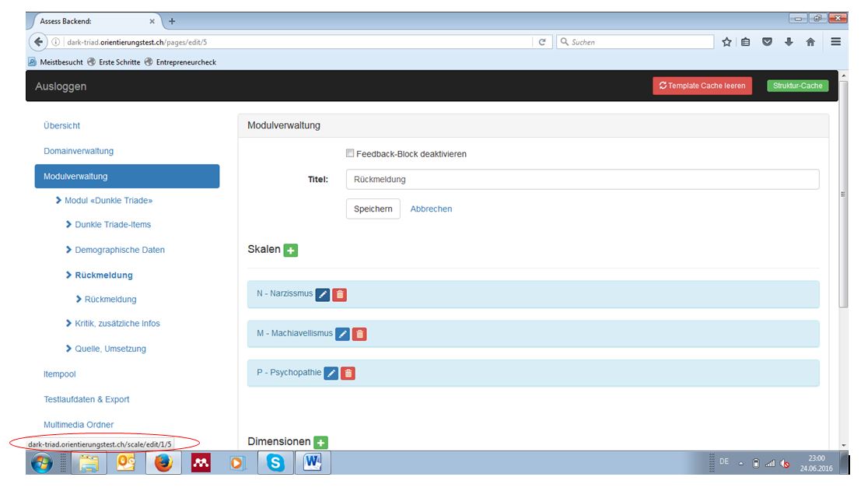Open Testlaufdaten & Export
The width and height of the screenshot is (868, 491).
point(86,399)
